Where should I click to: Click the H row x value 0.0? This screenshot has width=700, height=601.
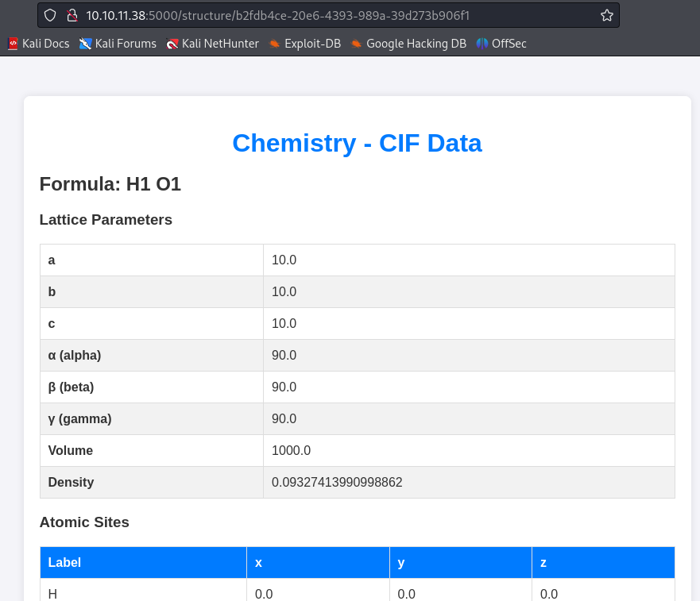tap(264, 595)
